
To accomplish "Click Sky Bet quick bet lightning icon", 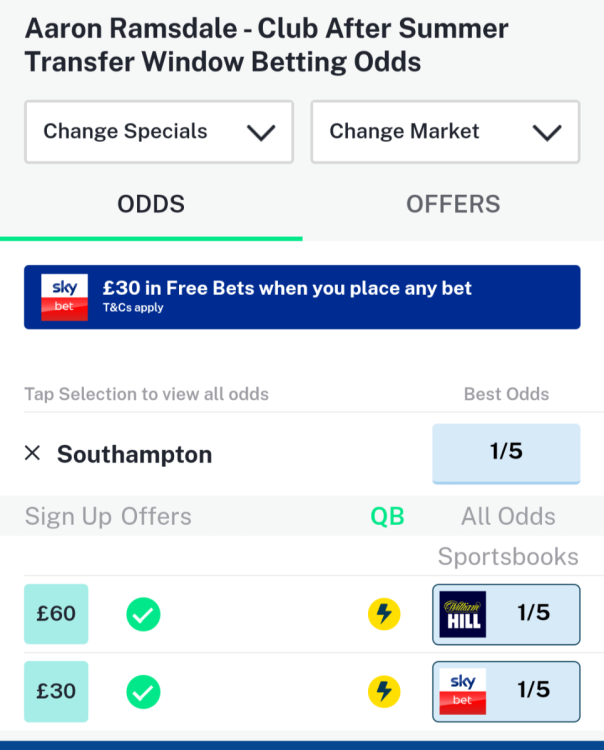I will point(384,691).
